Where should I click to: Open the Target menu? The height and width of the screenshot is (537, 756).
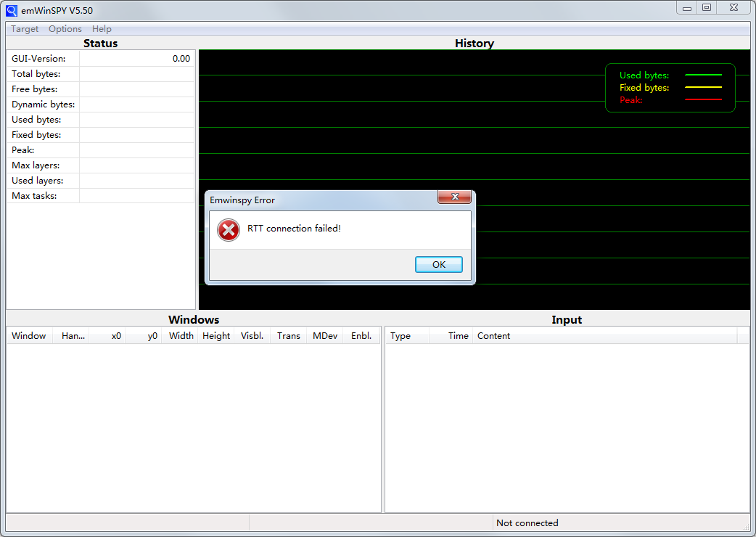pyautogui.click(x=25, y=29)
